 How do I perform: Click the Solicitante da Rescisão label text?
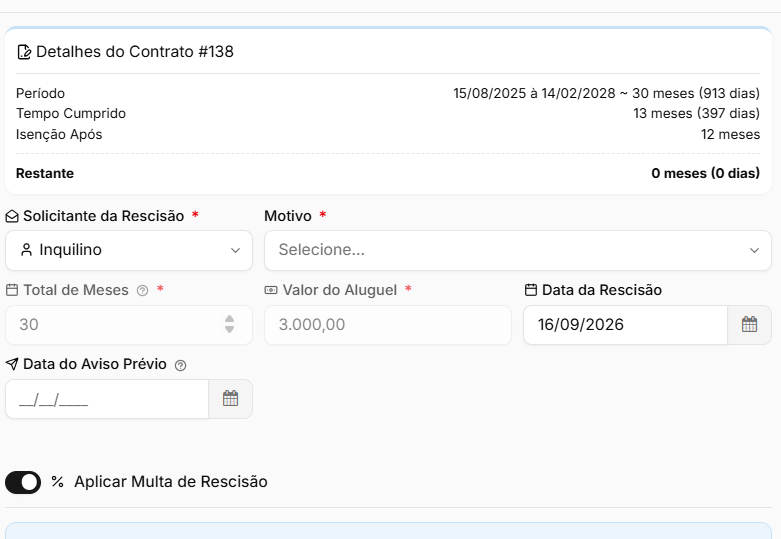click(x=104, y=216)
